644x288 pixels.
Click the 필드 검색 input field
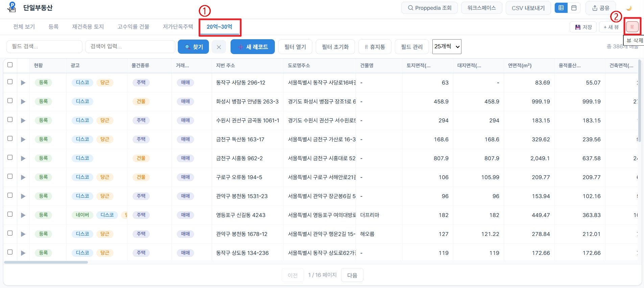point(44,47)
